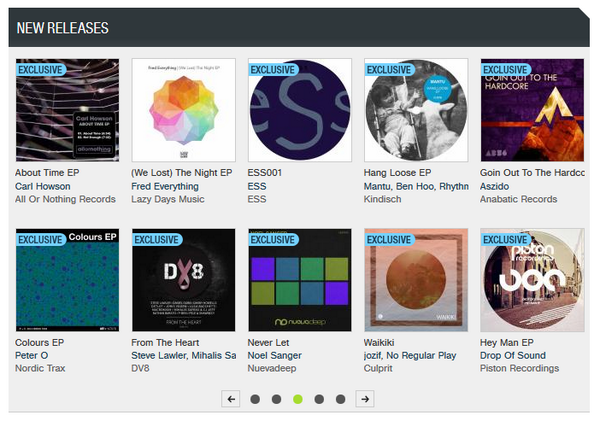Open the Never Let Nuevadeep cover

click(x=300, y=280)
